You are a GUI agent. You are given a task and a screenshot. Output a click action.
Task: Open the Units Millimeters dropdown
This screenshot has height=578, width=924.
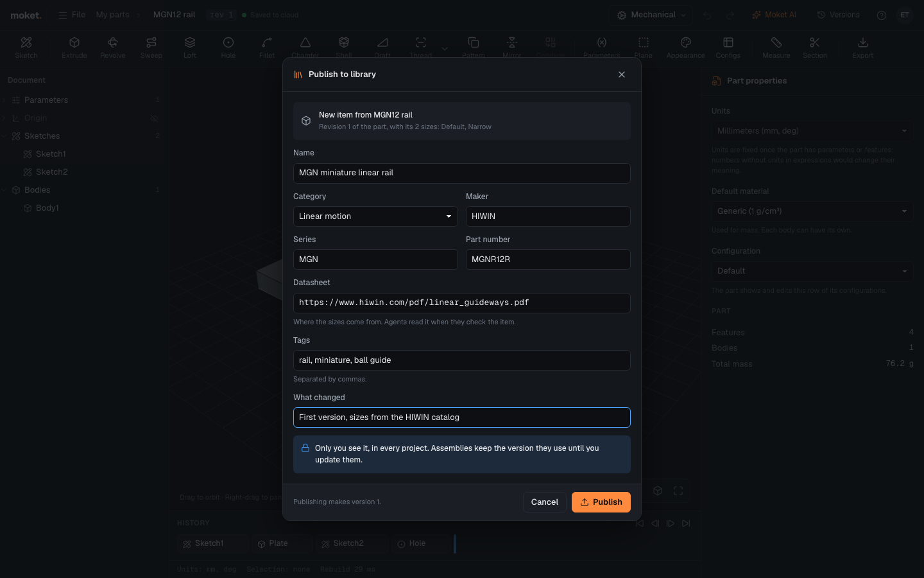(812, 131)
